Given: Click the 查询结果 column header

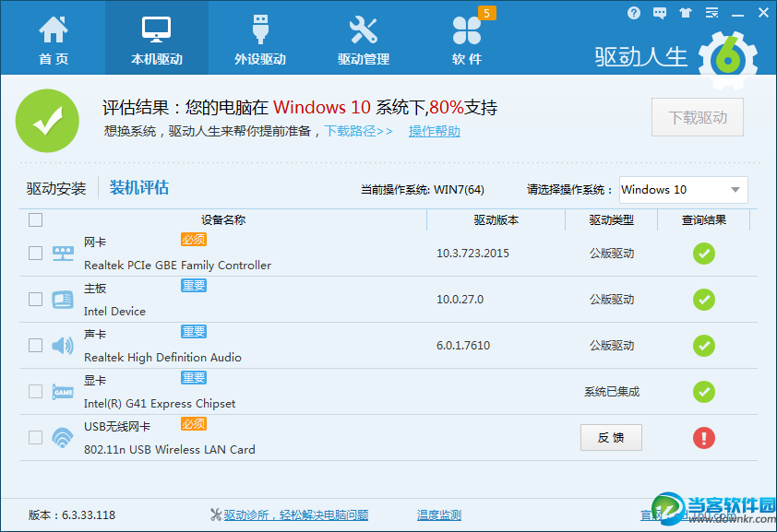Looking at the screenshot, I should [x=704, y=219].
